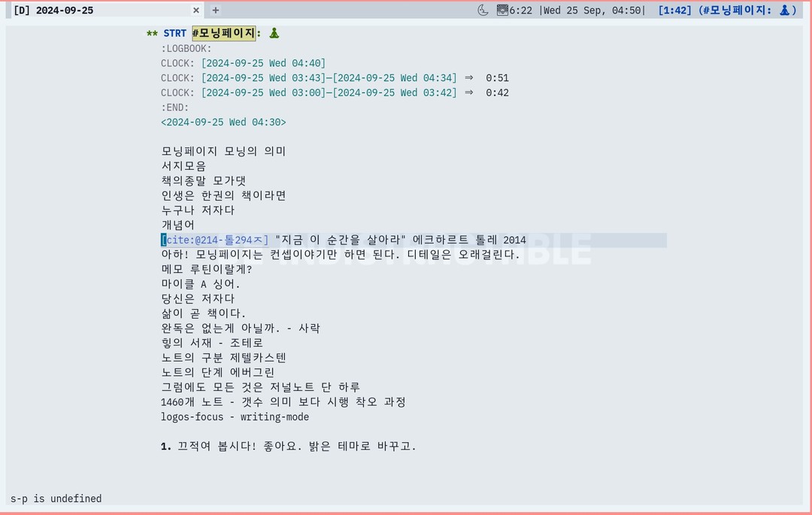Screen dimensions: 812x515
Task: Click the sunrise icon beside 6:22
Action: coord(503,10)
